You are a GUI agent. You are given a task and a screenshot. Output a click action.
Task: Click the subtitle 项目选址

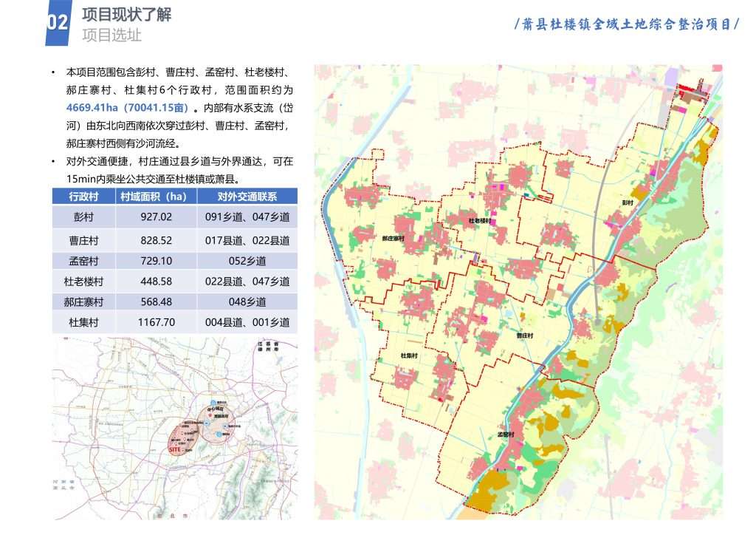[111, 35]
